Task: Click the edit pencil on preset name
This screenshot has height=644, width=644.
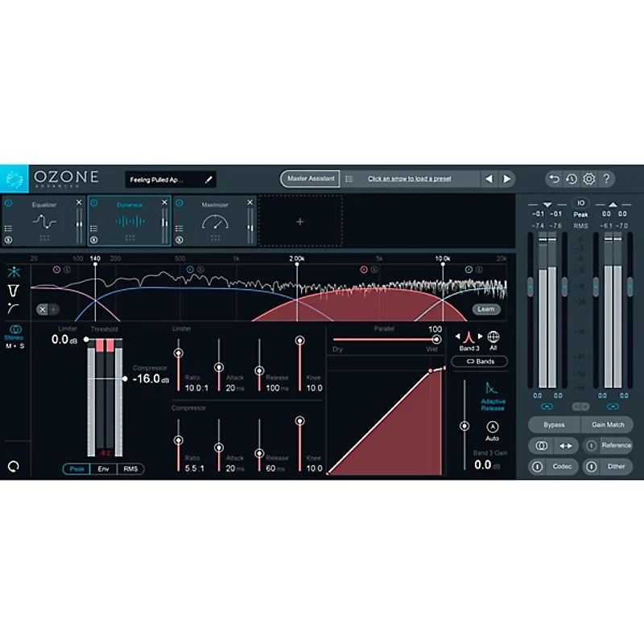Action: tap(209, 179)
